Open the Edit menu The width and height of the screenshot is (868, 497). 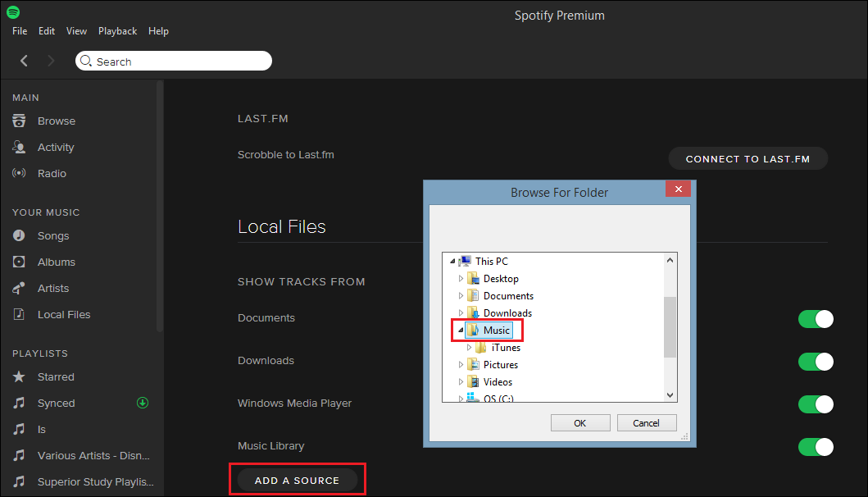pyautogui.click(x=47, y=31)
